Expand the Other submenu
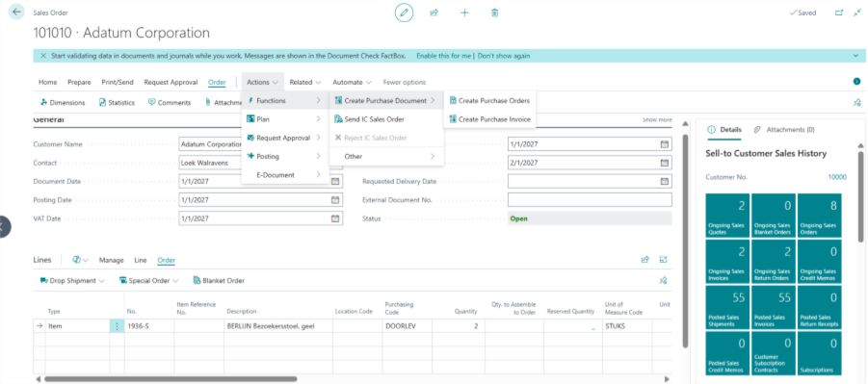The image size is (868, 384). 386,157
